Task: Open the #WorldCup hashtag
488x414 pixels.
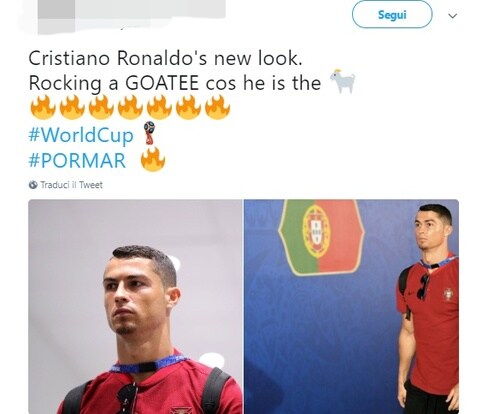Action: [x=81, y=135]
